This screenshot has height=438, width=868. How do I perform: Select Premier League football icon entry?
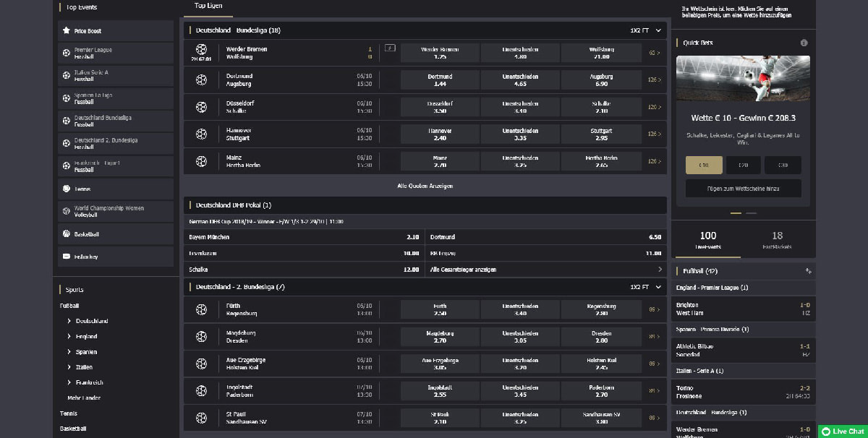tap(116, 53)
